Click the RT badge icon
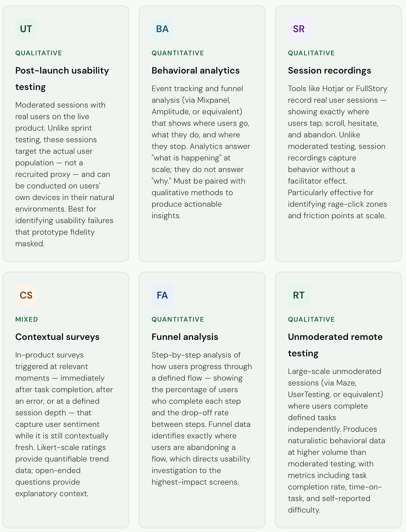This screenshot has width=406, height=532. coord(299,295)
